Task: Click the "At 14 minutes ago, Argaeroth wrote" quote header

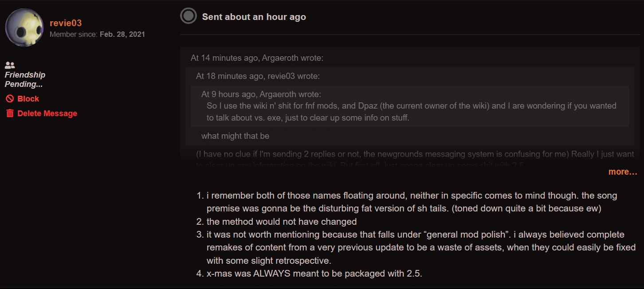Action: pos(257,58)
